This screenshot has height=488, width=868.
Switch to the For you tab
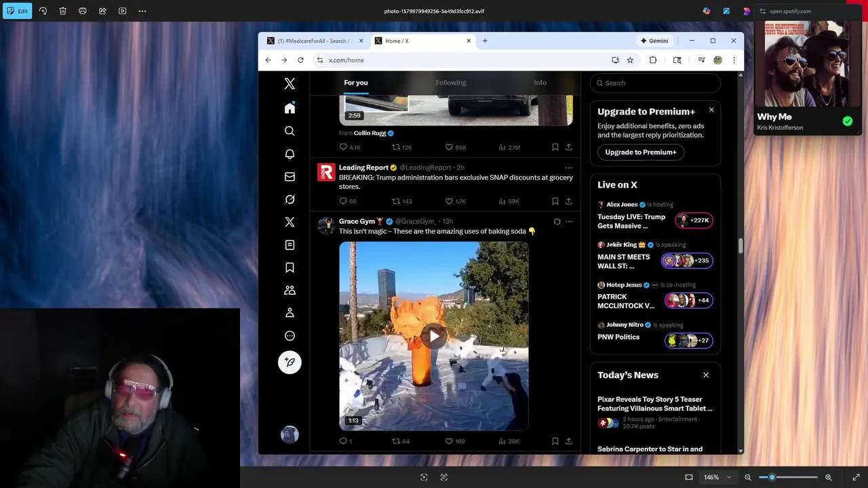(x=356, y=83)
